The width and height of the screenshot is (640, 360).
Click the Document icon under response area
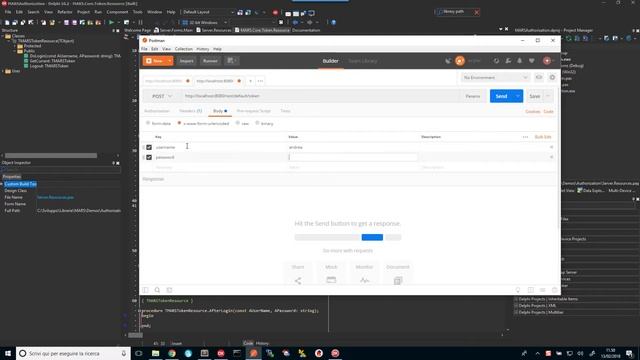pyautogui.click(x=398, y=281)
